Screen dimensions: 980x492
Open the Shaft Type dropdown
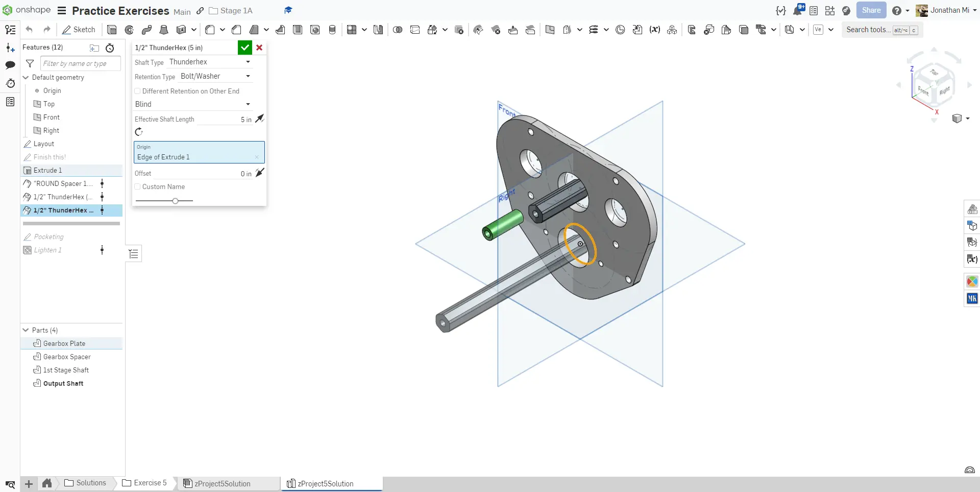coord(209,62)
